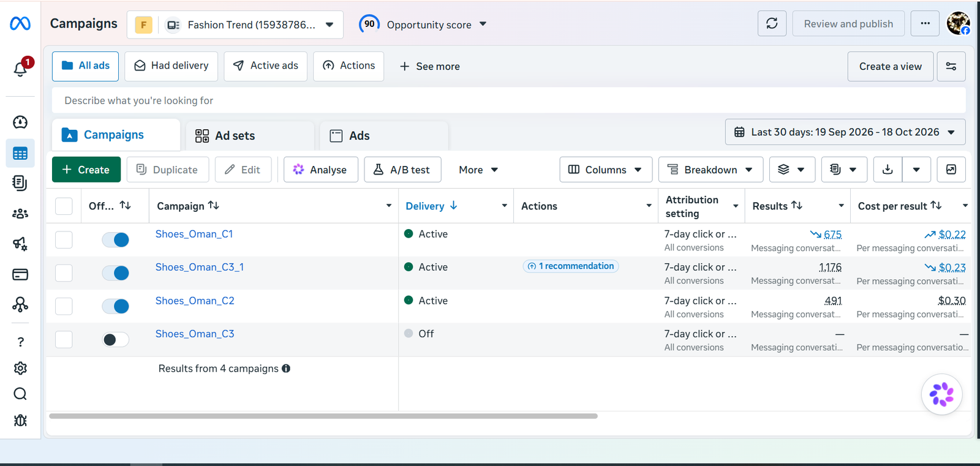Click the horizontal table scrollbar
Viewport: 980px width, 466px height.
pos(323,416)
